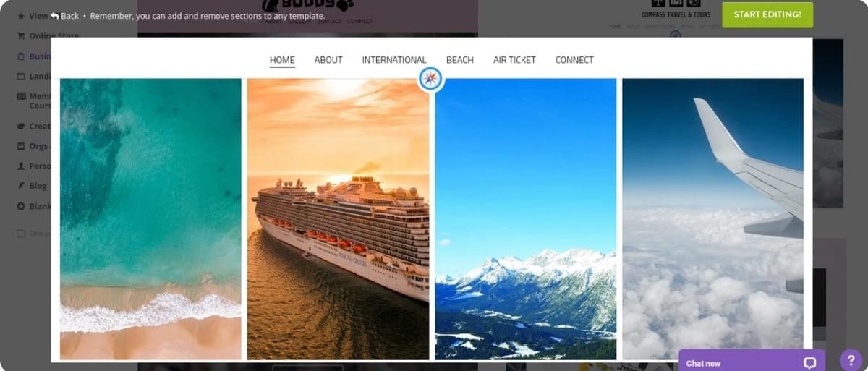Click the Blank plus icon

pos(21,206)
